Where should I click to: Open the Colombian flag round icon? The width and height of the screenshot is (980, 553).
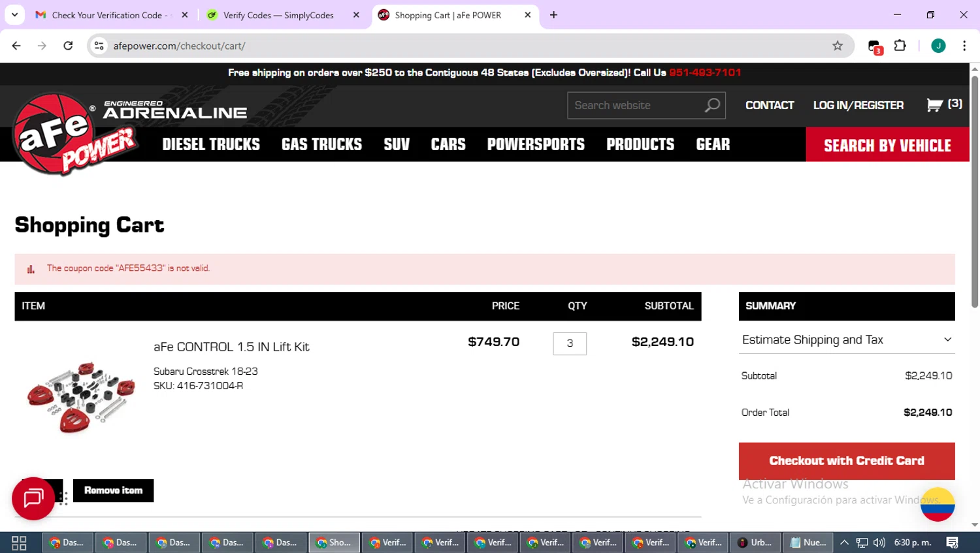pyautogui.click(x=938, y=504)
